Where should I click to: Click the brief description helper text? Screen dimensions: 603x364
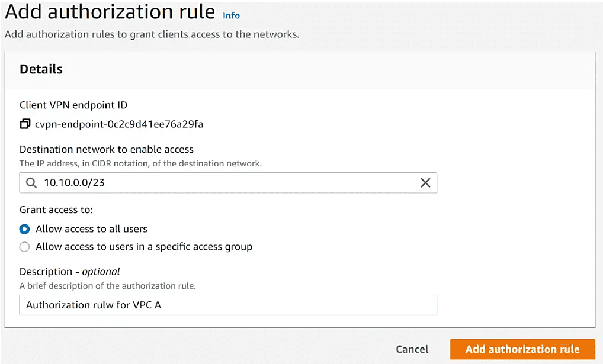[108, 286]
